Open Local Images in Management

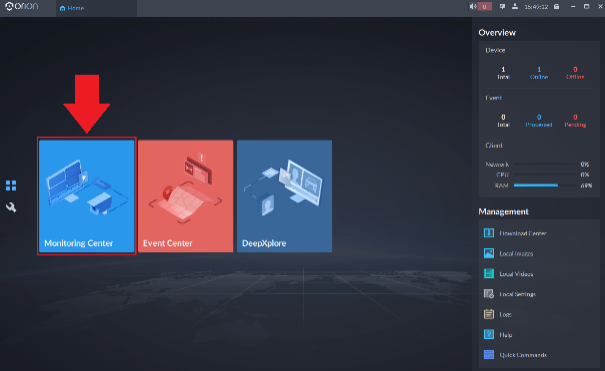coord(516,254)
